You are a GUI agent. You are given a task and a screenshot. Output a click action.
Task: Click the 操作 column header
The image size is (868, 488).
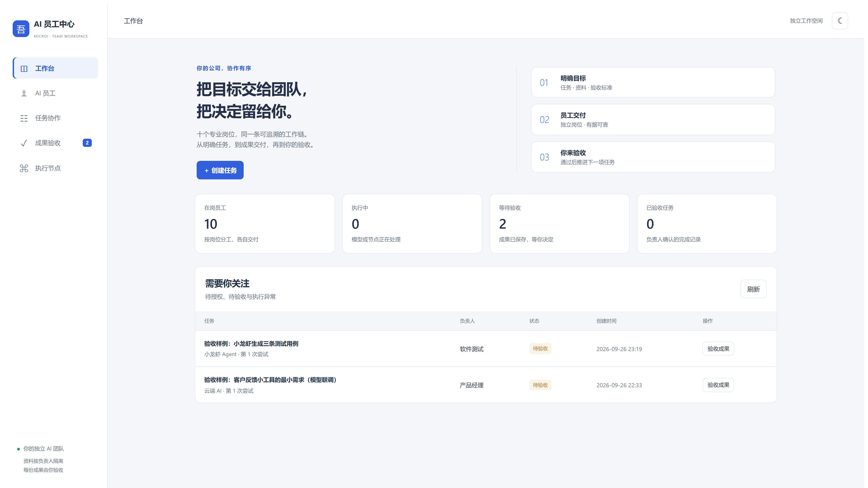707,321
